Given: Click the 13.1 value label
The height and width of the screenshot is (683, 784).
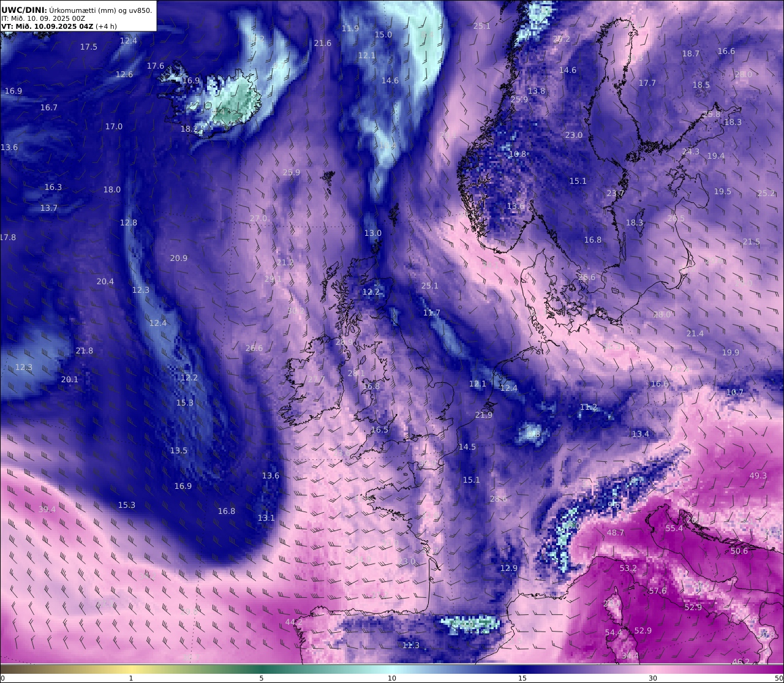Looking at the screenshot, I should (266, 518).
